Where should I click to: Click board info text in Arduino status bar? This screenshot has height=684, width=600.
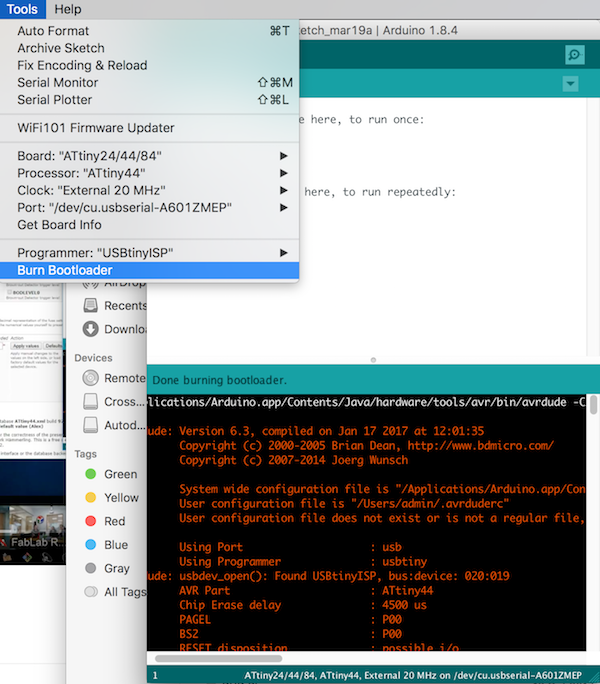click(x=413, y=675)
